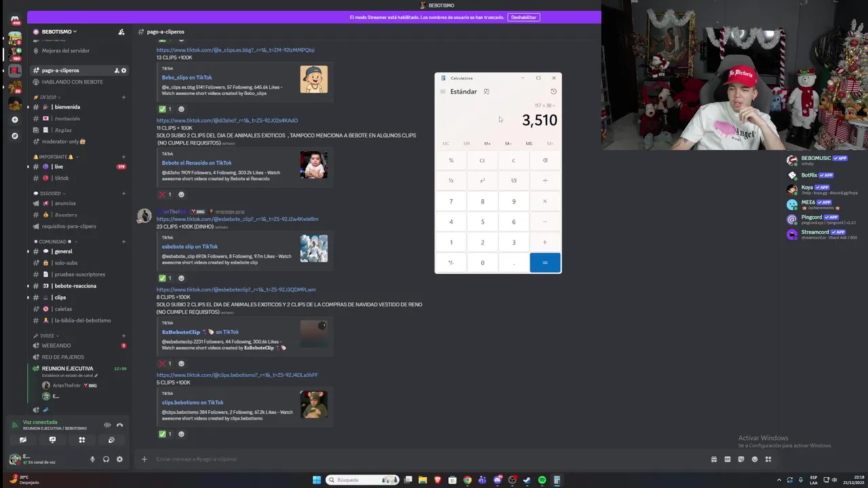Click the plus key in Calculator

click(x=545, y=242)
